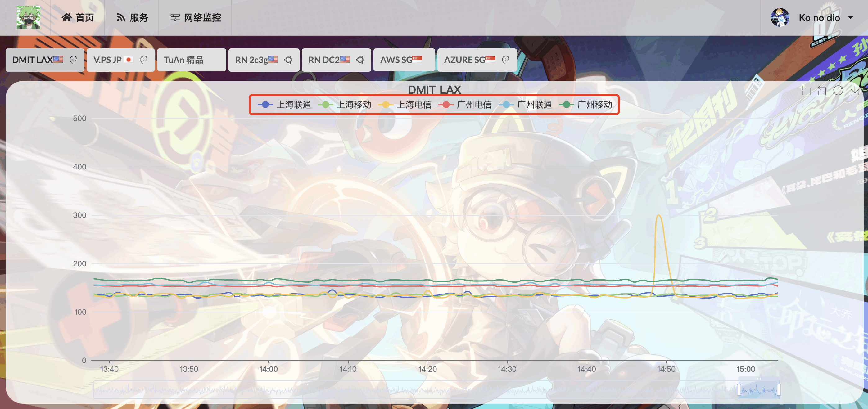868x409 pixels.
Task: Click the yellow latency spike peak near 14:50
Action: pos(658,216)
